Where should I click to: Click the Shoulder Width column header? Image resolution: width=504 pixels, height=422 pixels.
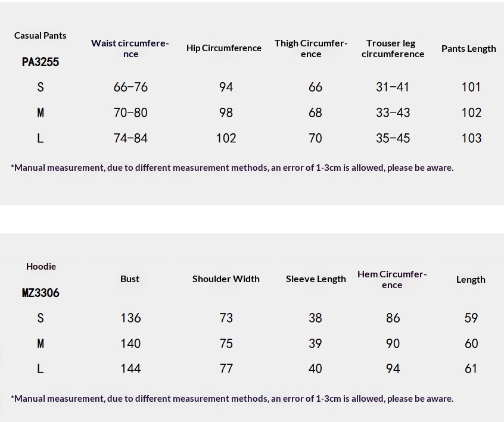(226, 279)
